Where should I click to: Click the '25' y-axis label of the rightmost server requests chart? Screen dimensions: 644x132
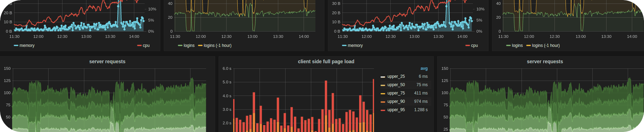(x=446, y=129)
